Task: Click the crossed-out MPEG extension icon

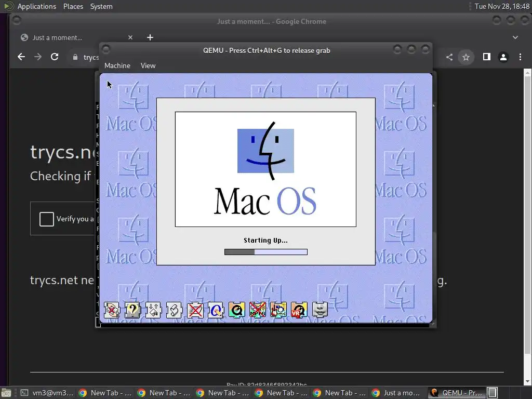Action: pos(258,310)
